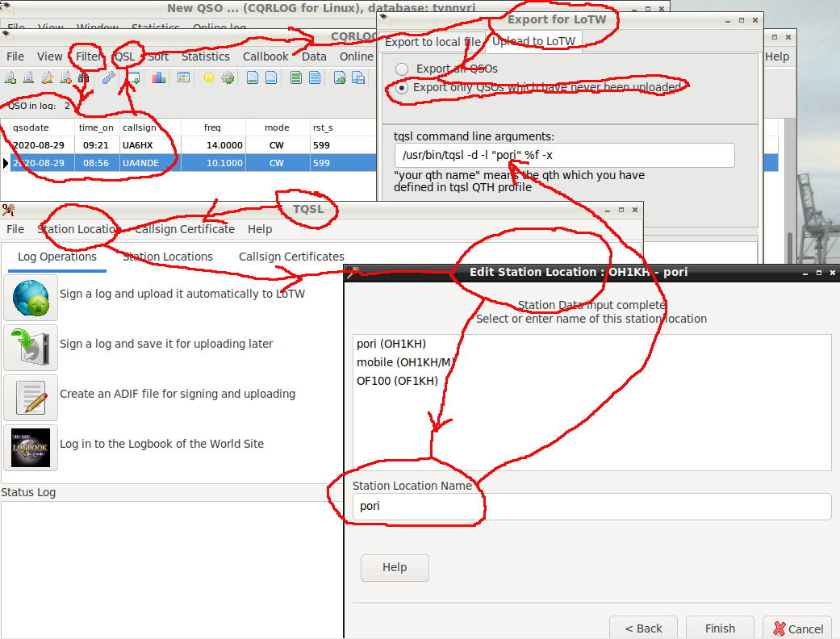Open the View menu in CQRLOG

(50, 56)
